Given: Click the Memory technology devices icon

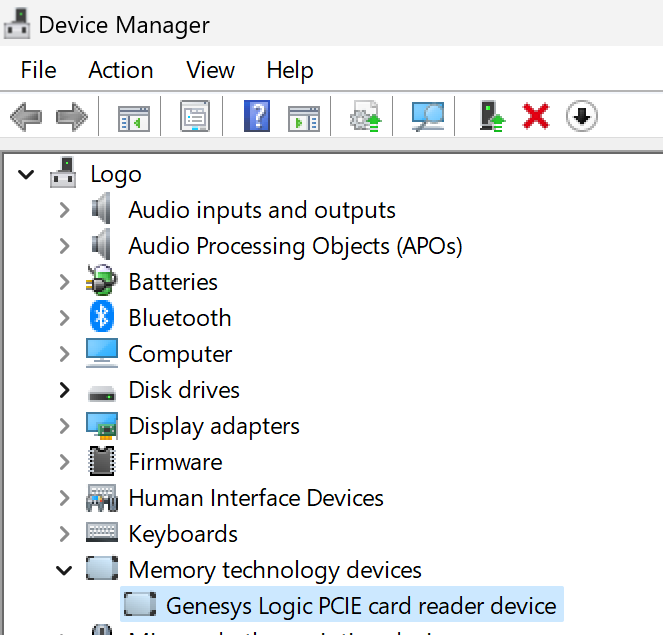Looking at the screenshot, I should (x=102, y=568).
